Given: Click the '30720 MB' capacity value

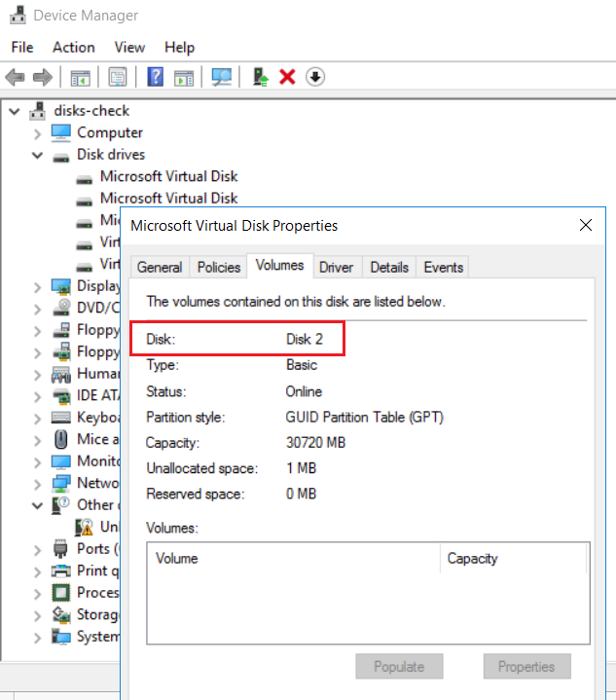Looking at the screenshot, I should pyautogui.click(x=315, y=442).
